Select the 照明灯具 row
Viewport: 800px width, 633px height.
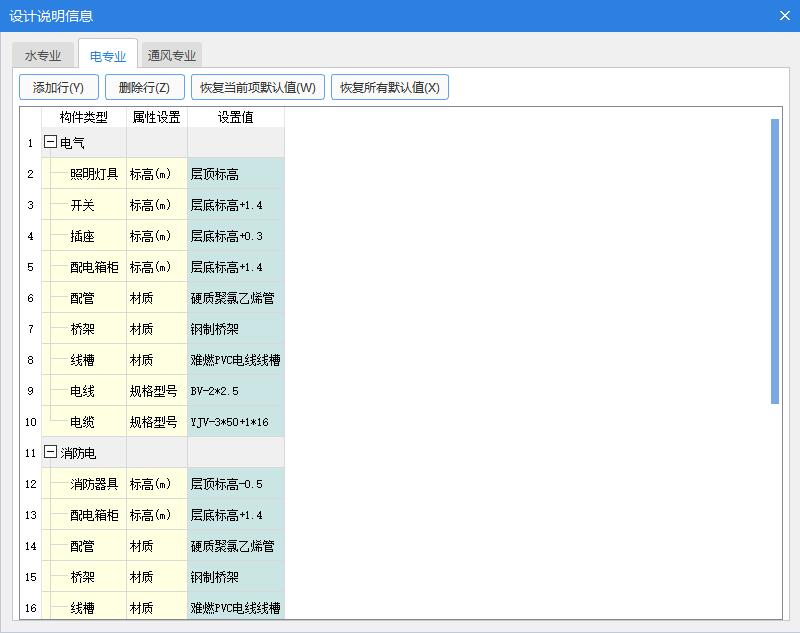(94, 174)
